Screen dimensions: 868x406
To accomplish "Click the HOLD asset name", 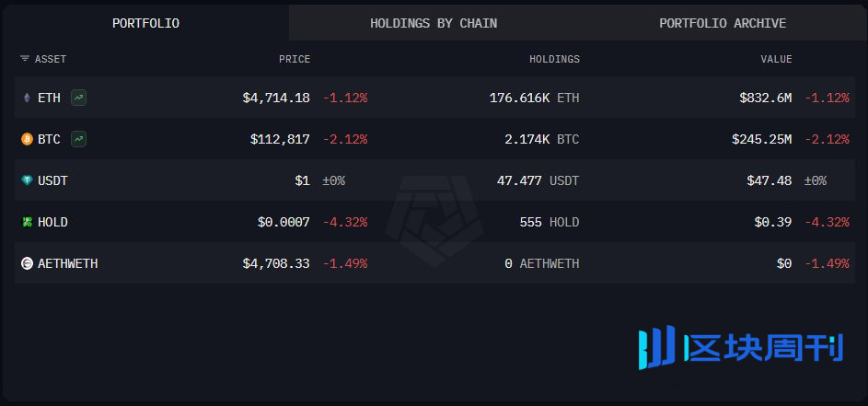I will tap(52, 222).
